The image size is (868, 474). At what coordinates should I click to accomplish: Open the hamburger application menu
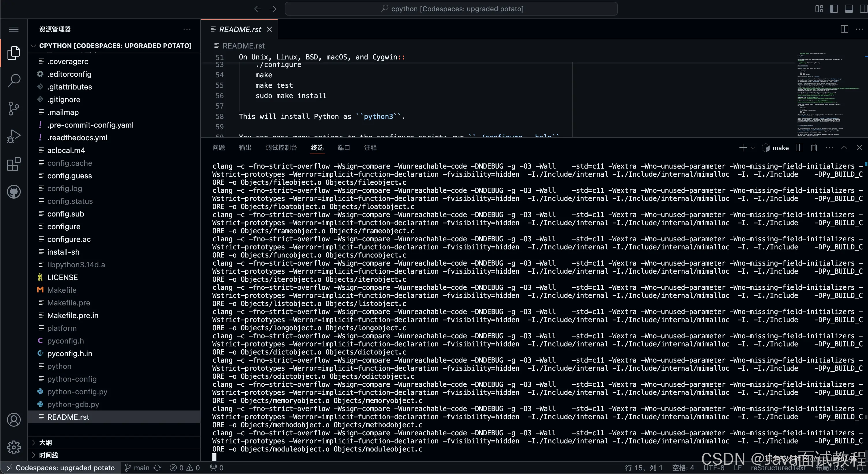coord(14,29)
